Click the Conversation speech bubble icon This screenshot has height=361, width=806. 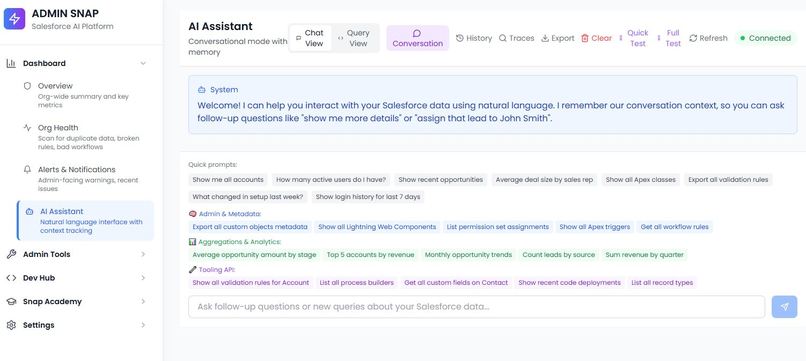click(x=417, y=33)
